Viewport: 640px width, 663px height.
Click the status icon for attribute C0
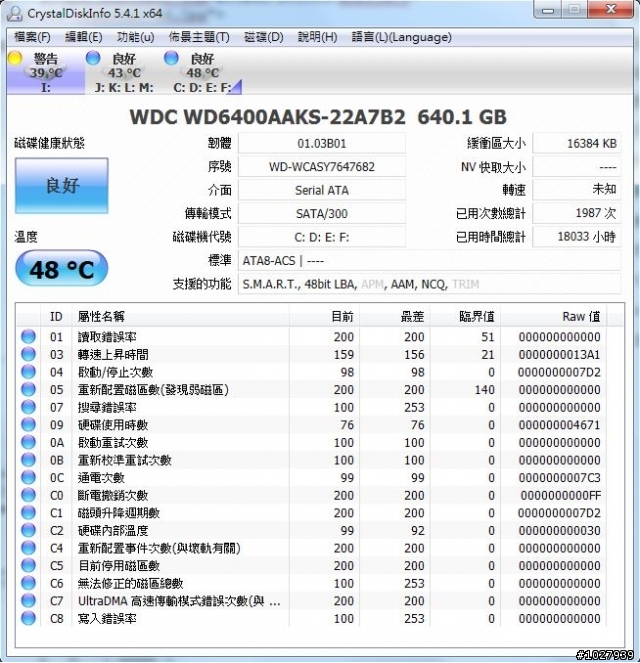click(x=28, y=495)
